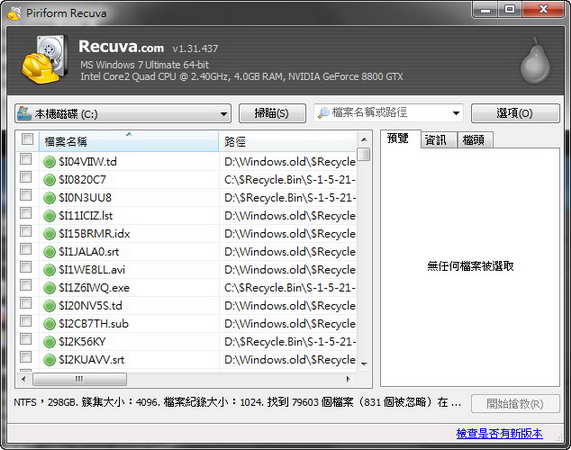571x450 pixels.
Task: Click the Recuva hard-drive helmet logo
Action: tap(44, 59)
